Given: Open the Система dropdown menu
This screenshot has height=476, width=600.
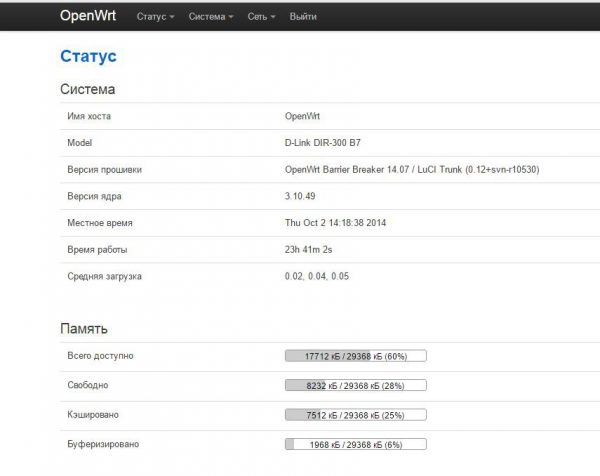Looking at the screenshot, I should coord(211,17).
